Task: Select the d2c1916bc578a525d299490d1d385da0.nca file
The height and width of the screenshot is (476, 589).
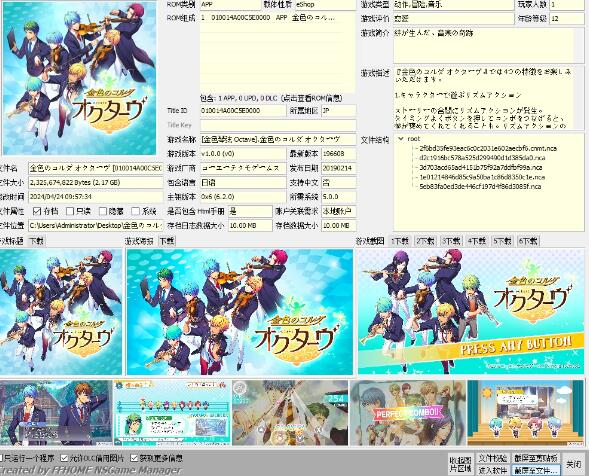Action: click(482, 158)
